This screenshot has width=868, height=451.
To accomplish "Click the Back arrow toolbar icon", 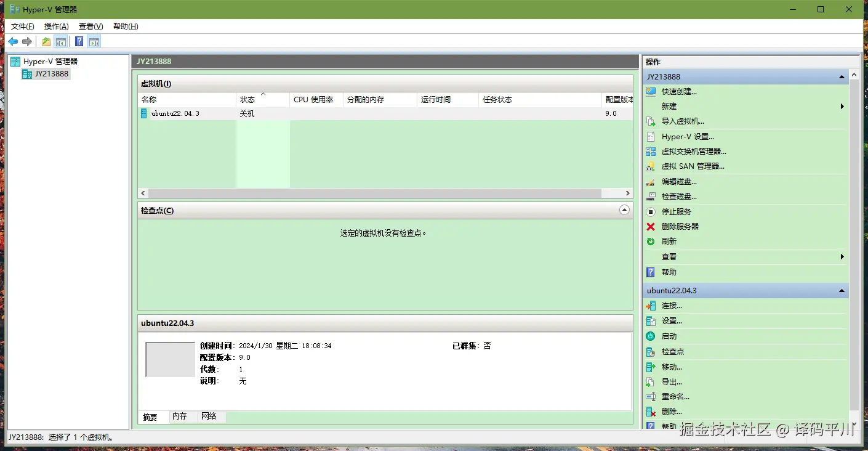I will pos(13,41).
